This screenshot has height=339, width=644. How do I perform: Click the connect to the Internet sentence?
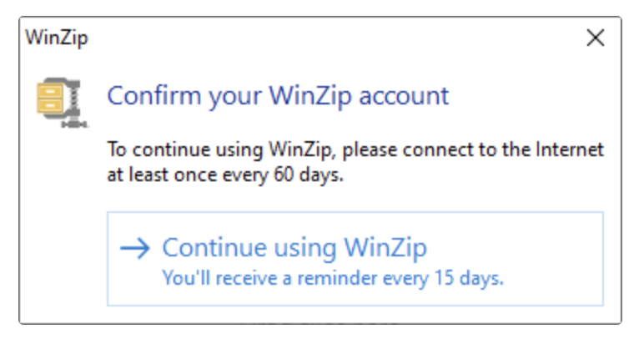click(x=355, y=151)
